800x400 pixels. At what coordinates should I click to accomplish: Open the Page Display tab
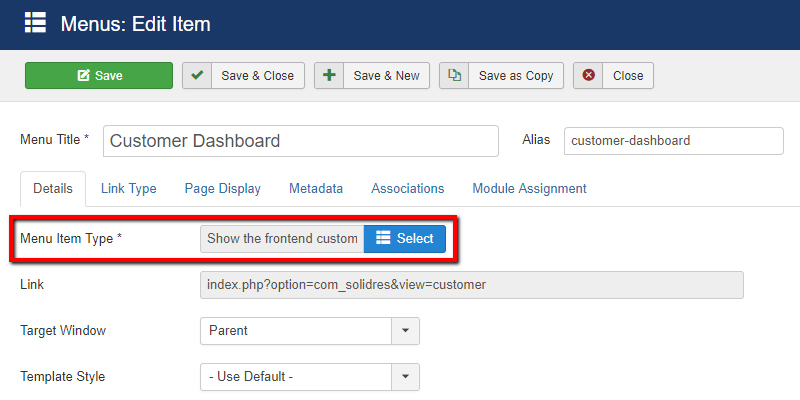coord(222,189)
